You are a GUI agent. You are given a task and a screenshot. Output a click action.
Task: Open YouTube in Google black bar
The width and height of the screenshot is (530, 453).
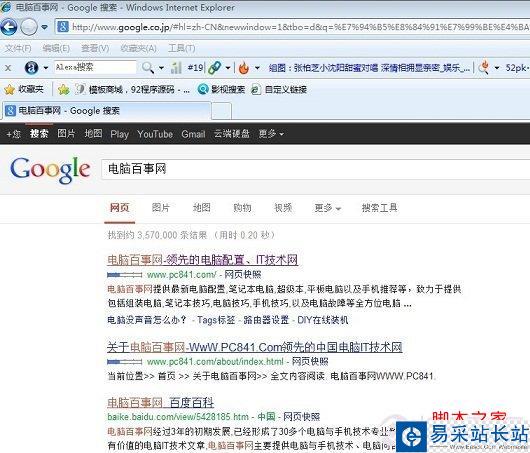pyautogui.click(x=155, y=134)
